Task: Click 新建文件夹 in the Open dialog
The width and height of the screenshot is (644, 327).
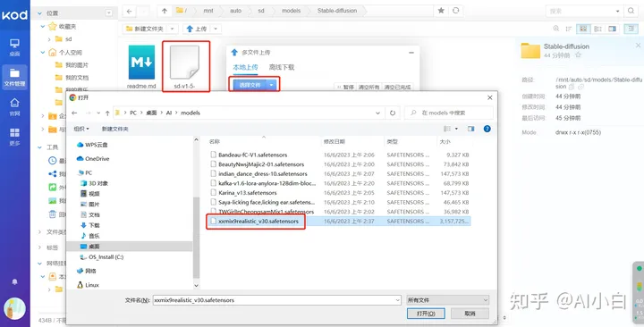Action: 115,129
